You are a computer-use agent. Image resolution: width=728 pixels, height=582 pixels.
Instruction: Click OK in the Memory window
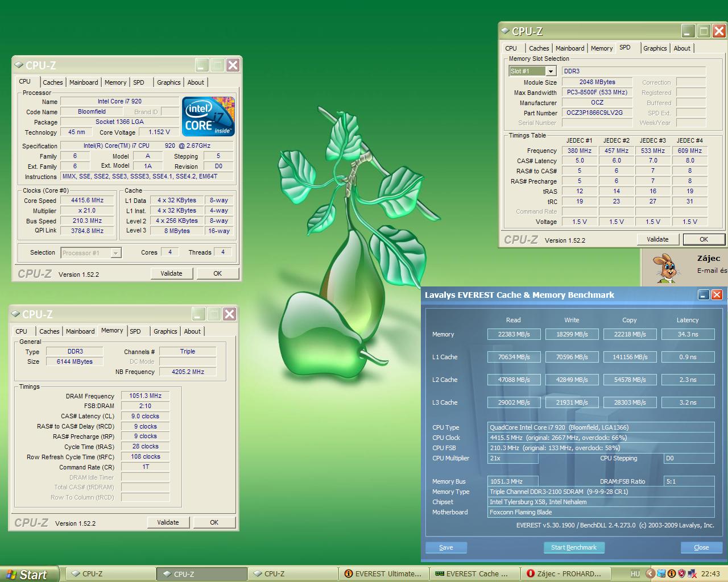click(x=214, y=522)
